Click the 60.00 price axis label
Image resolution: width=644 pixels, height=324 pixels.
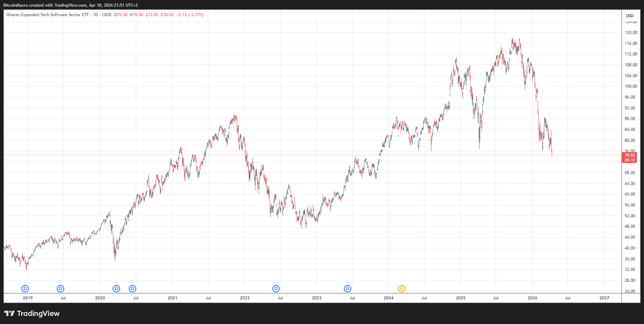click(630, 194)
